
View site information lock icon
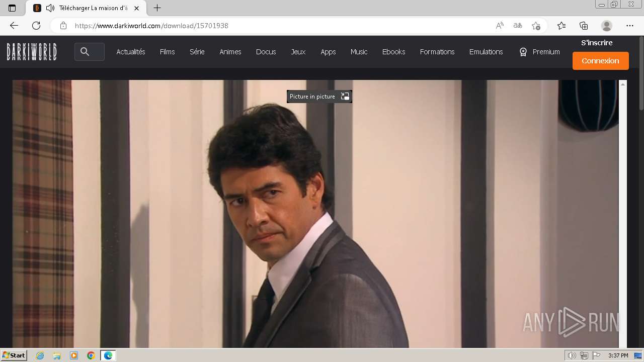[x=63, y=26]
